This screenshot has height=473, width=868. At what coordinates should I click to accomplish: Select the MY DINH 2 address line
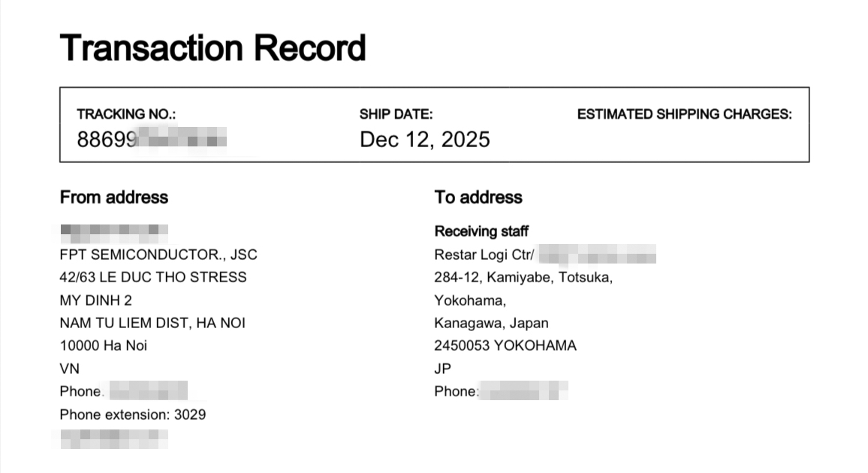(x=95, y=300)
